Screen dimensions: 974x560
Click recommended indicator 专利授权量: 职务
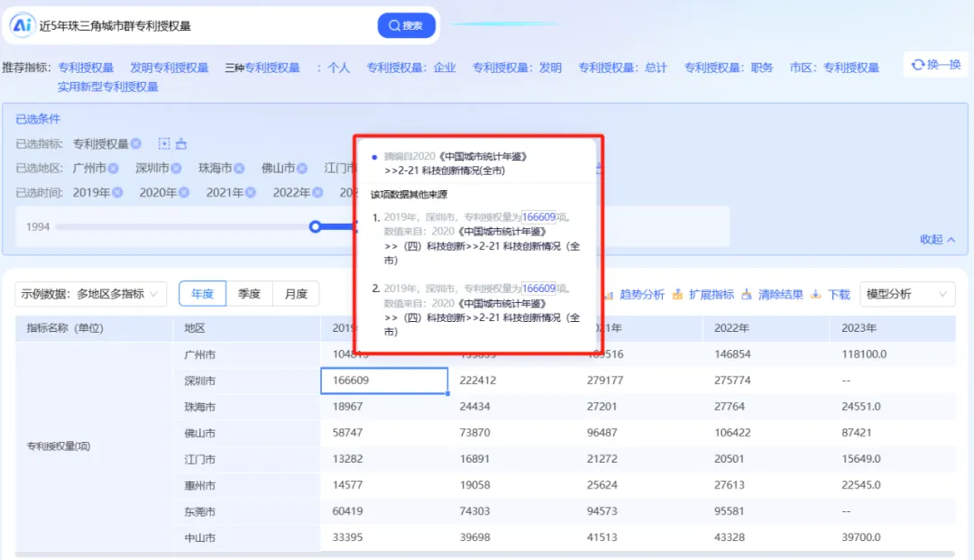click(x=728, y=68)
